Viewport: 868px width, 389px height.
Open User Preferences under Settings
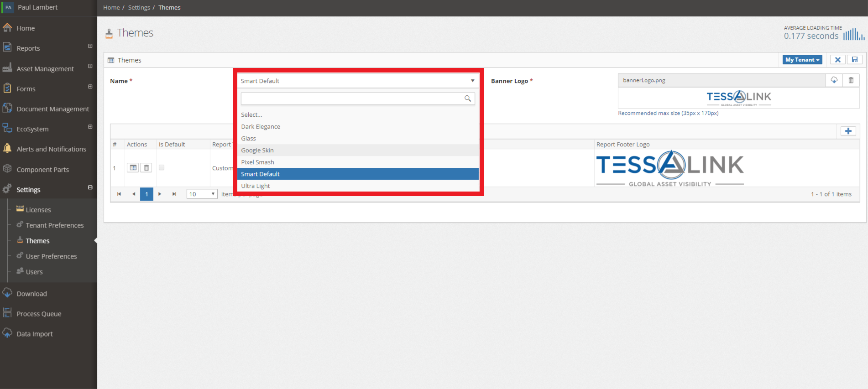51,256
